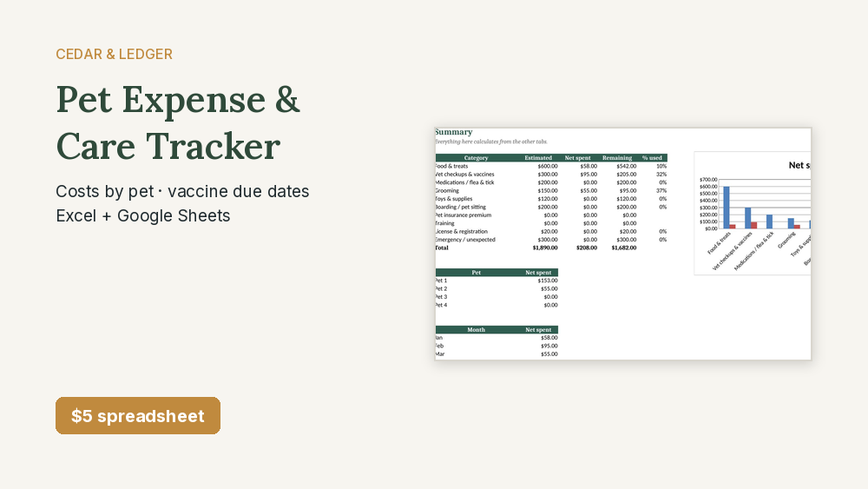The image size is (868, 489).
Task: Click the License & registration row label
Action: click(x=462, y=232)
